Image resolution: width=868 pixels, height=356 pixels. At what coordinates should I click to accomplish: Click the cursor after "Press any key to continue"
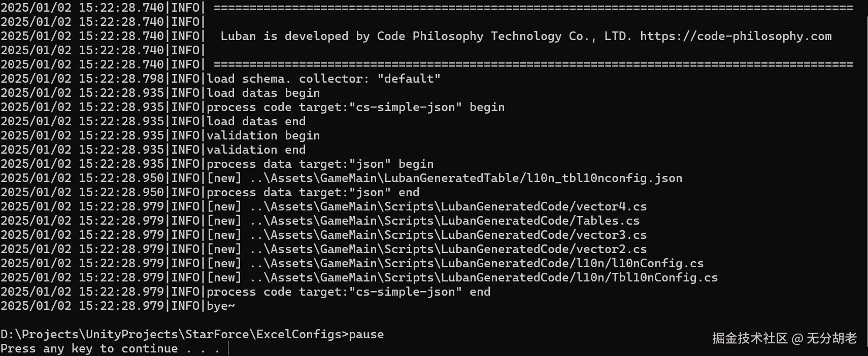[228, 348]
